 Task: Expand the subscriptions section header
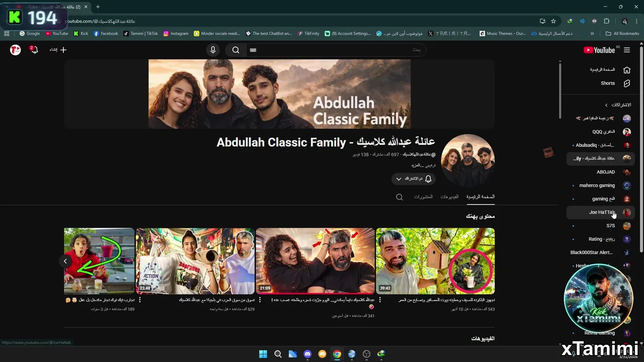pyautogui.click(x=618, y=105)
